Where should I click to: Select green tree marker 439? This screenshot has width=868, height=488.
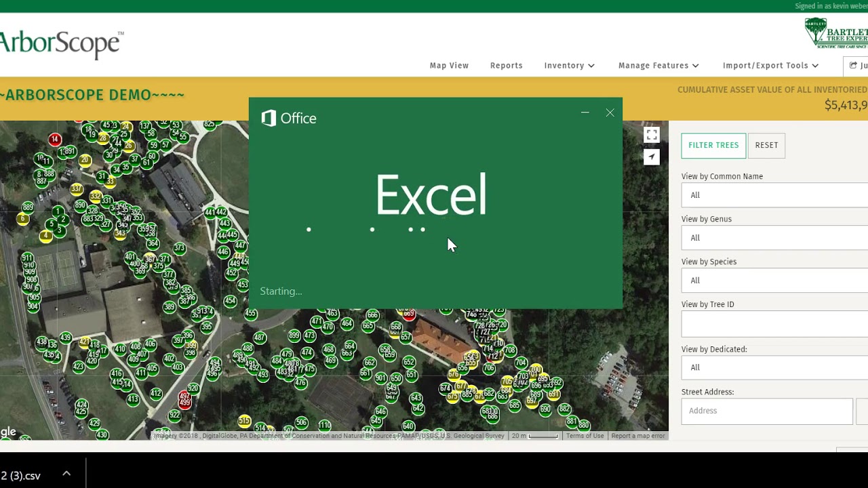click(65, 338)
